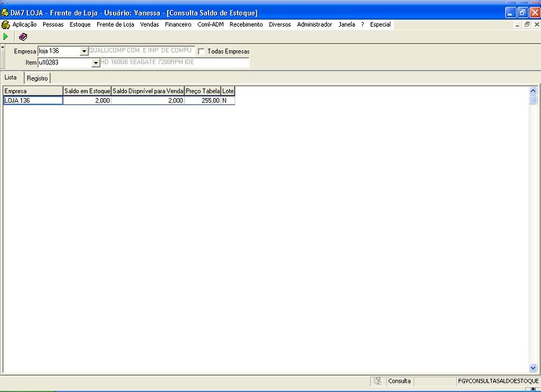Click the Empresa column header
This screenshot has height=392, width=541.
click(33, 91)
